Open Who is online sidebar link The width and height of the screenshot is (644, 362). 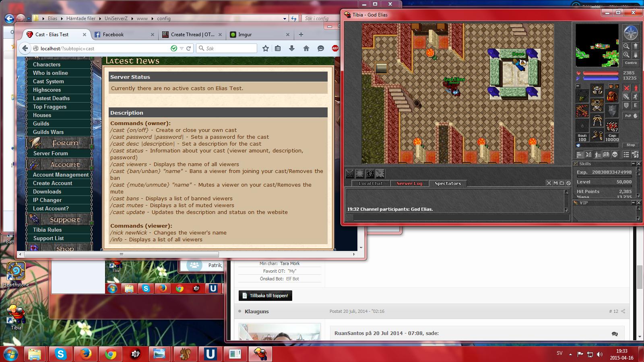pos(50,73)
